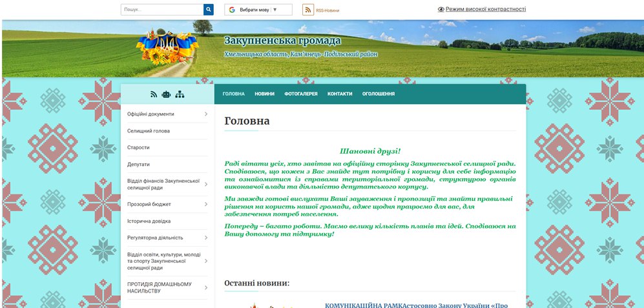Viewport: 644px width, 308px height.
Task: Click the RSS feed icon above sidebar
Action: 154,94
